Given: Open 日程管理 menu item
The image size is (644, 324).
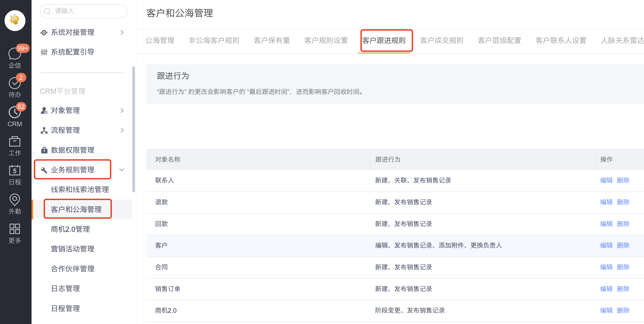Looking at the screenshot, I should coord(65,309).
